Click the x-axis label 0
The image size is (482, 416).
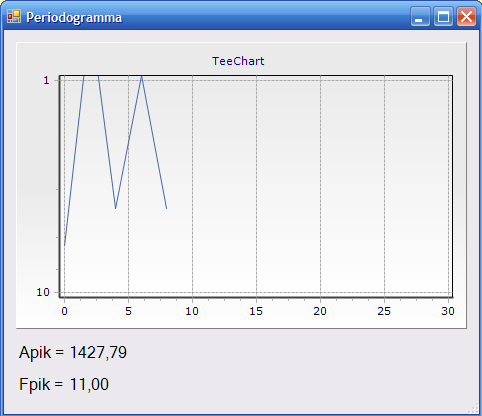(x=64, y=311)
